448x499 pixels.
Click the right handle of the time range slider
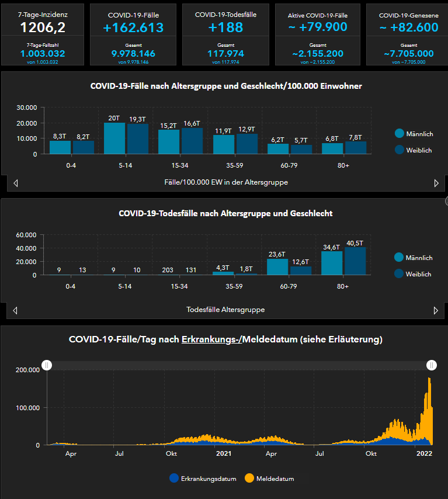[432, 365]
